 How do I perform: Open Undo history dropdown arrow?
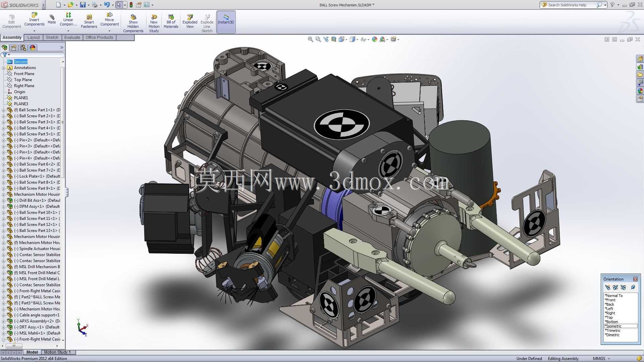[113, 5]
